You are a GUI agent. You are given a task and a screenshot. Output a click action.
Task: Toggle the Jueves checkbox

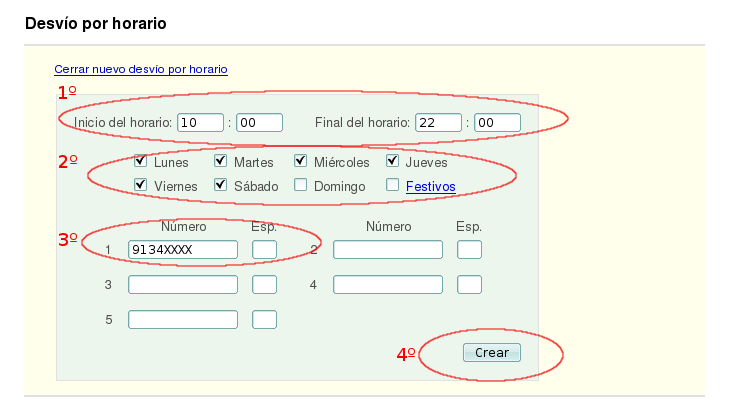click(x=393, y=161)
